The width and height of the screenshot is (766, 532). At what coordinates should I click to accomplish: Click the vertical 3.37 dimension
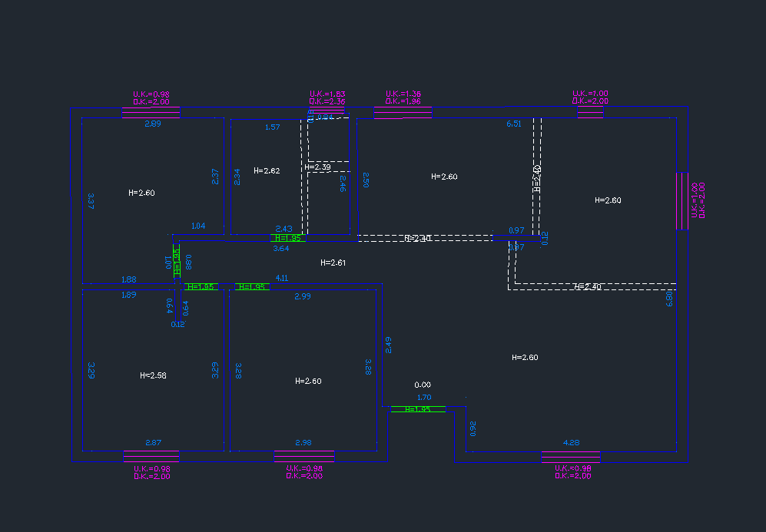[91, 201]
